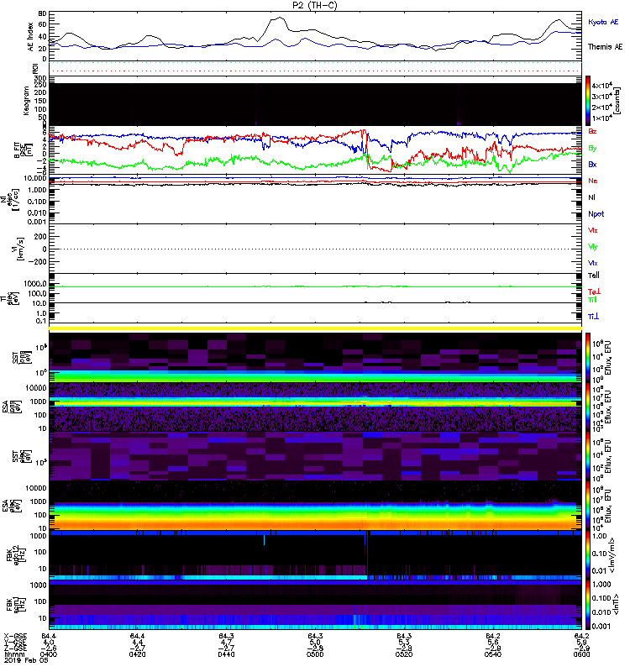Click the 0400 time tick label
The image size is (630, 672).
49,655
